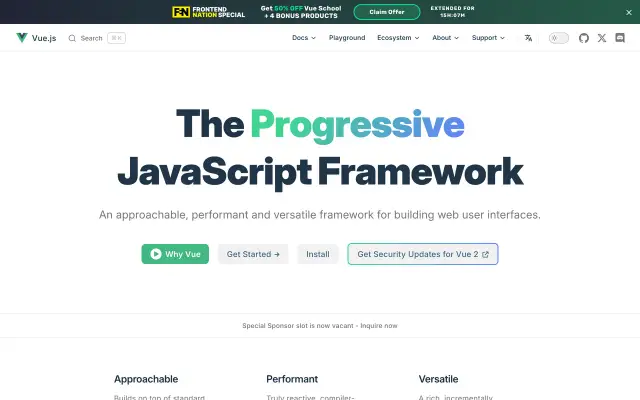The image size is (640, 400).
Task: Click the Why Vue button
Action: 175,254
